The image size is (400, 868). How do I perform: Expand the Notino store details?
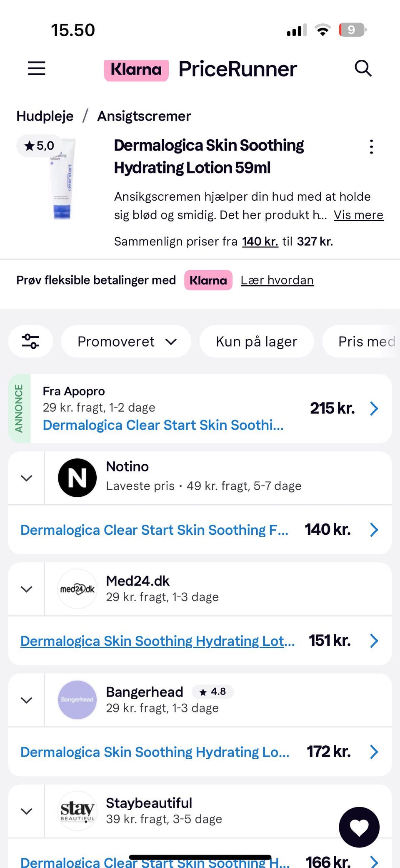[x=27, y=478]
